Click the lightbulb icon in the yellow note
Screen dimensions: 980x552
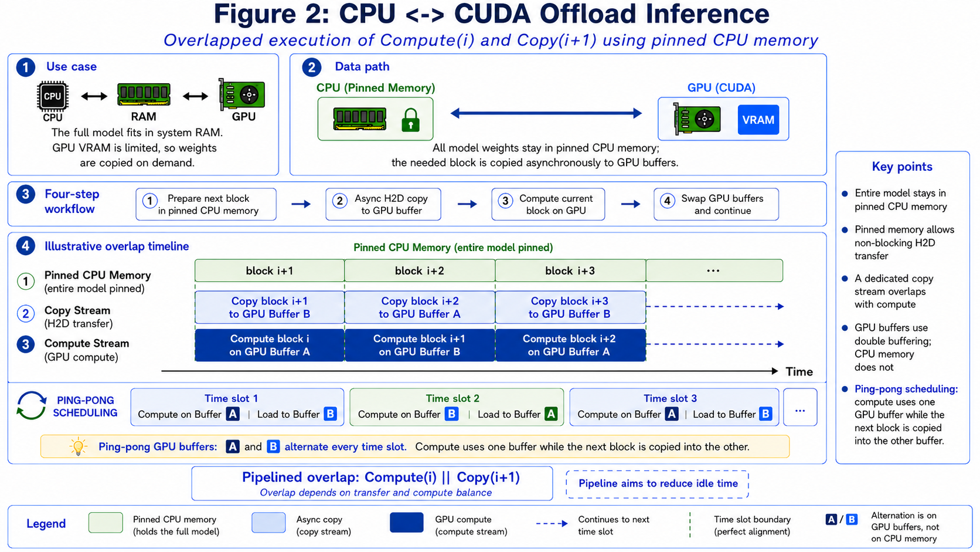78,446
